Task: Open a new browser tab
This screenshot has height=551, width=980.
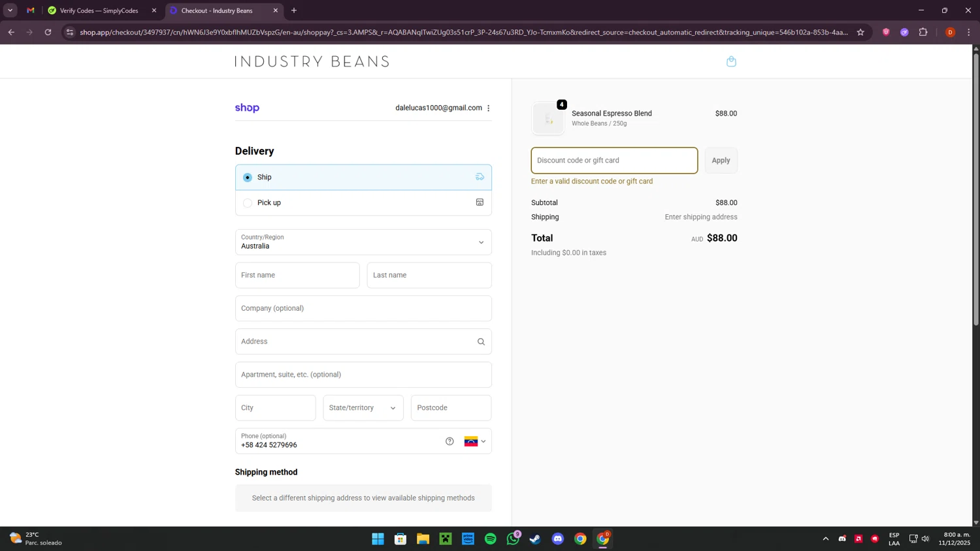Action: (294, 10)
